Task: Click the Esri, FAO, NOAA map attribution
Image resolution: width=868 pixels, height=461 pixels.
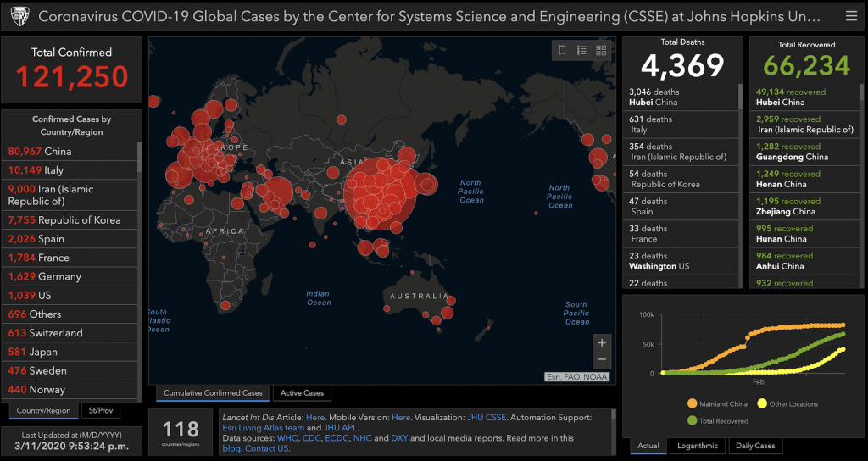Action: [577, 377]
